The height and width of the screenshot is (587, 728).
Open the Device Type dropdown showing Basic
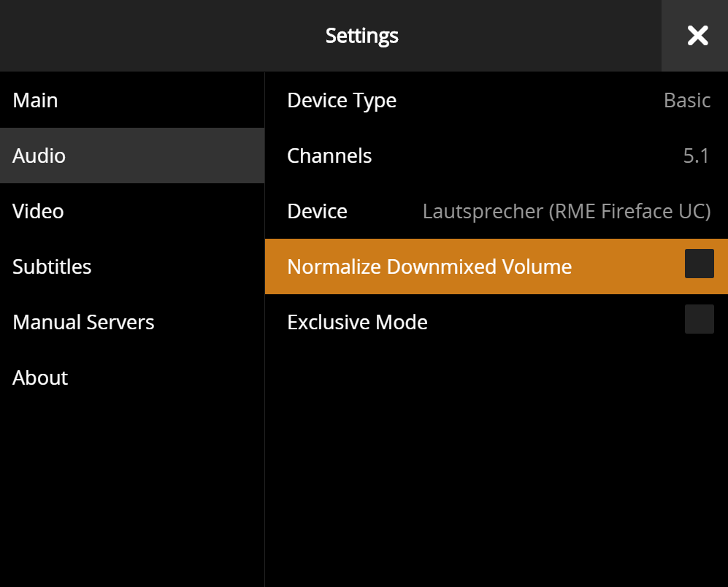tap(686, 100)
